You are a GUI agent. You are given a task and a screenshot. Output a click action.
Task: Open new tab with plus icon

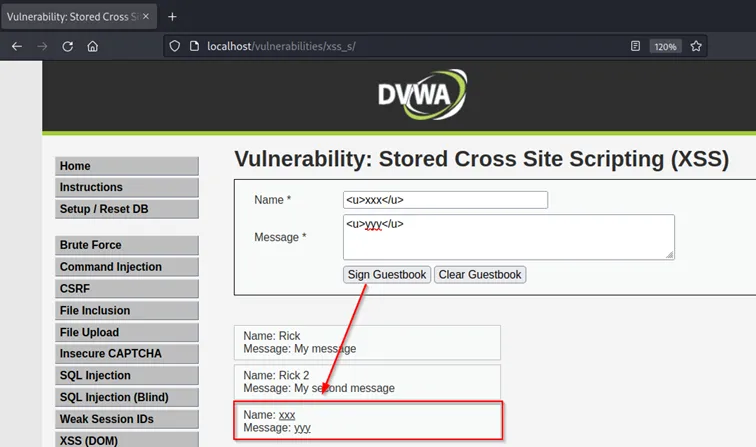click(172, 17)
